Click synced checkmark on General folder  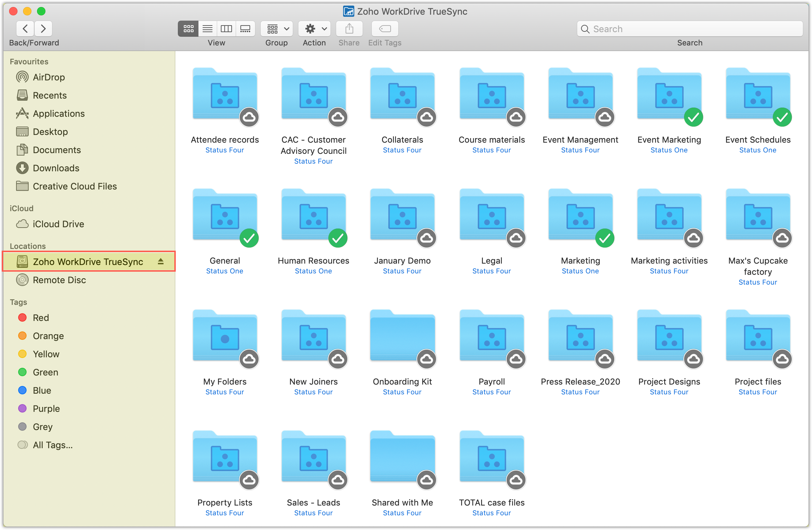249,238
